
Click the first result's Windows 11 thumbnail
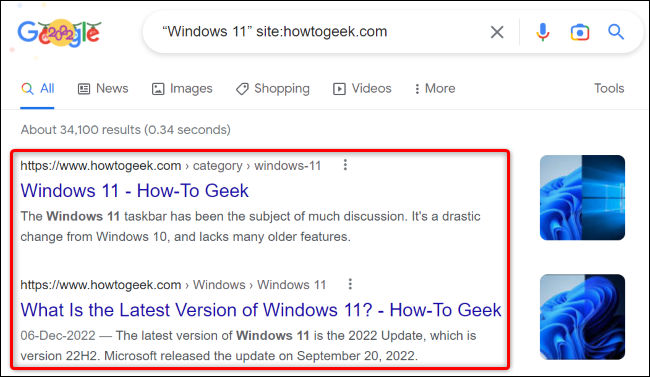pyautogui.click(x=582, y=197)
